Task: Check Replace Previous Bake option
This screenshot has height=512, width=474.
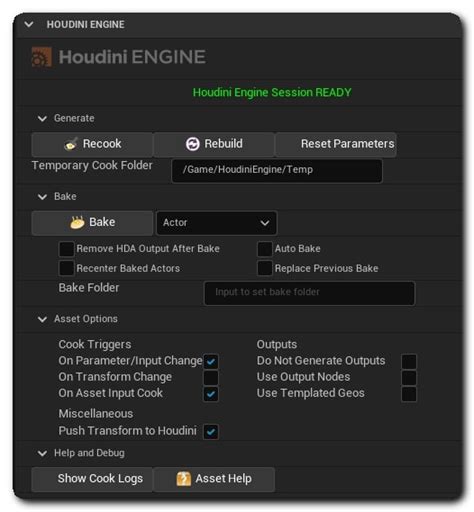Action: (x=265, y=268)
